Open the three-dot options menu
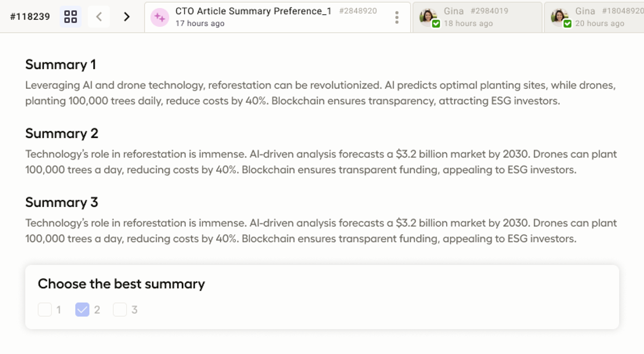644x354 pixels. (397, 17)
